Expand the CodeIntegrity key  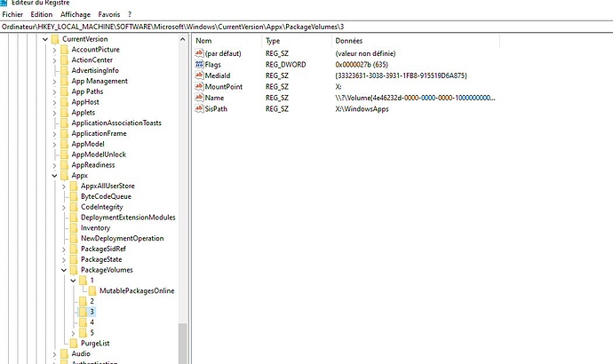pyautogui.click(x=64, y=208)
